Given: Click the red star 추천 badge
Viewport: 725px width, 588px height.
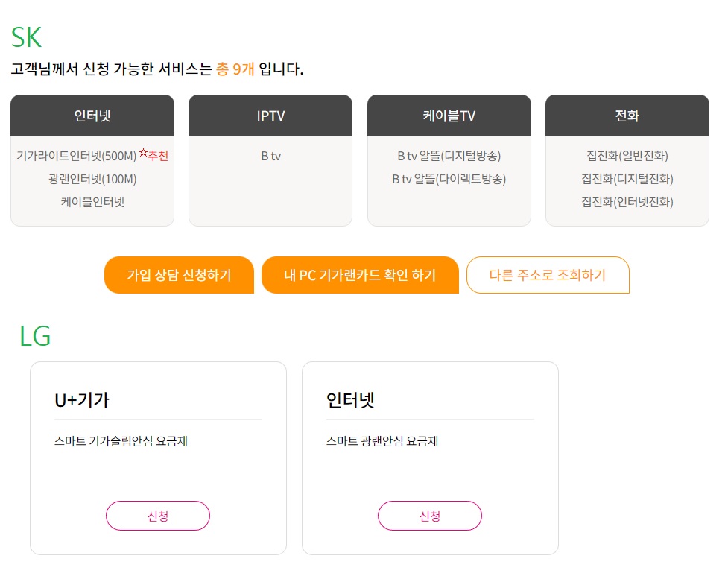Looking at the screenshot, I should coord(153,154).
